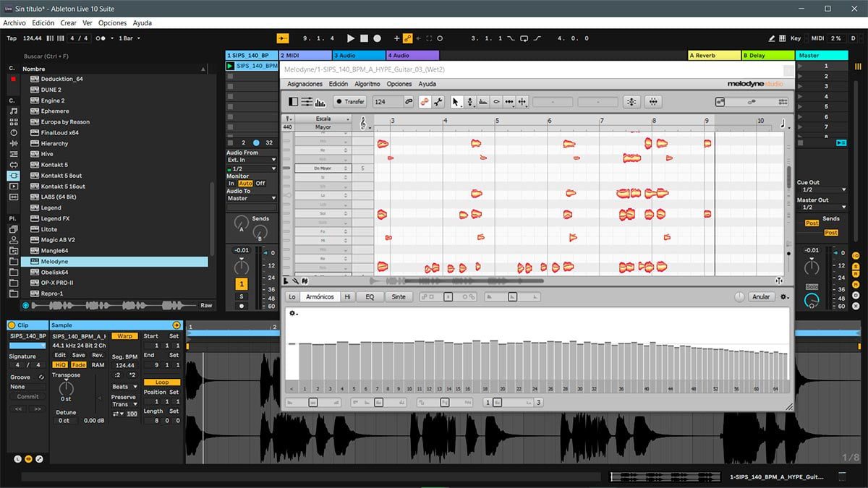Viewport: 868px width, 488px height.
Task: Switch to the Armónicos tab
Action: point(320,296)
